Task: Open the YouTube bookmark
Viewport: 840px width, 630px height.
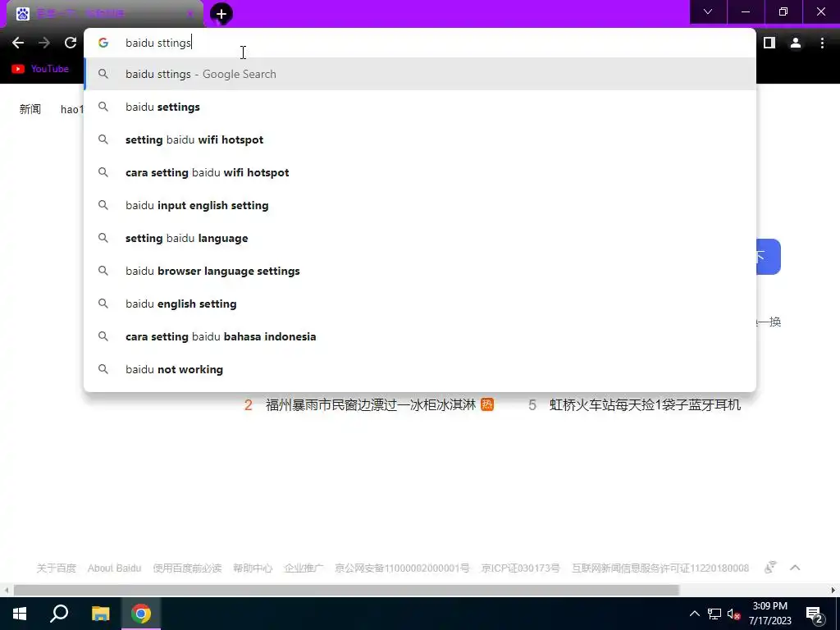Action: 40,69
